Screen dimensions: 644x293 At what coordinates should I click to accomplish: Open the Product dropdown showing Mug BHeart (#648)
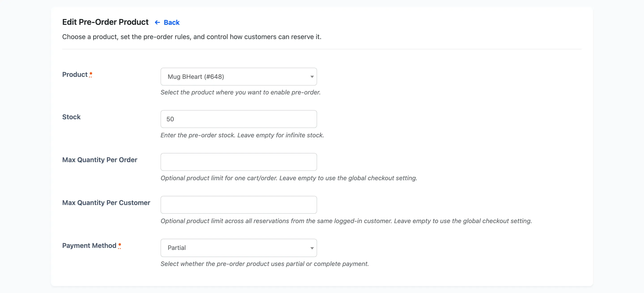click(x=239, y=77)
